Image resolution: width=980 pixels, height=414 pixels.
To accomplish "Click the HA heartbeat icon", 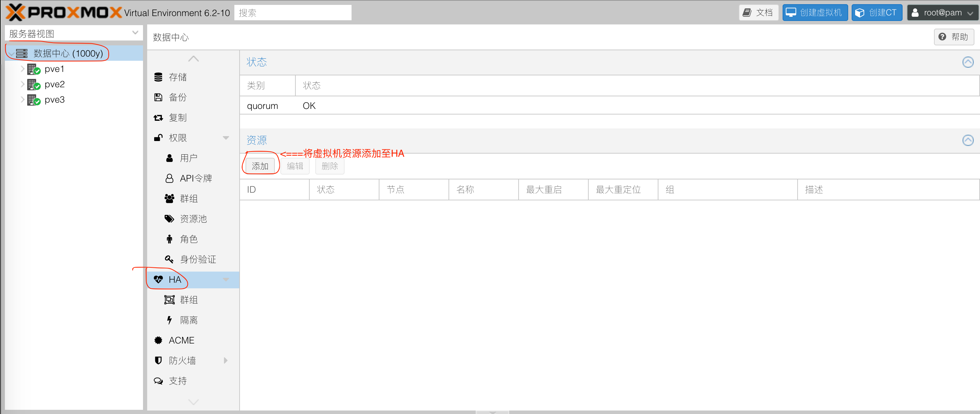I will (x=158, y=280).
